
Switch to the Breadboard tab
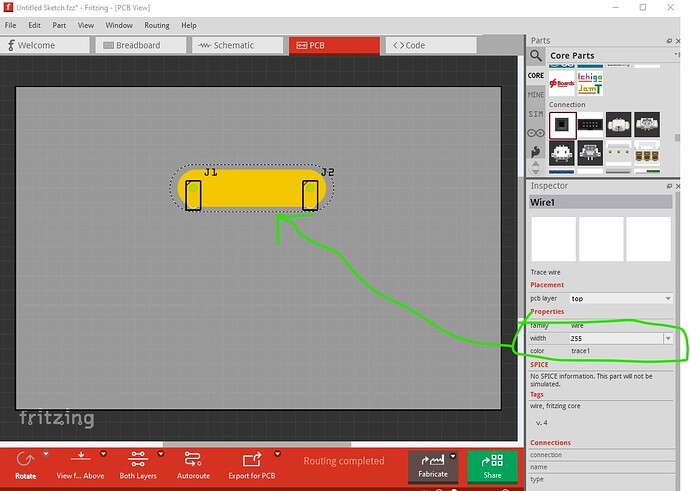(141, 45)
